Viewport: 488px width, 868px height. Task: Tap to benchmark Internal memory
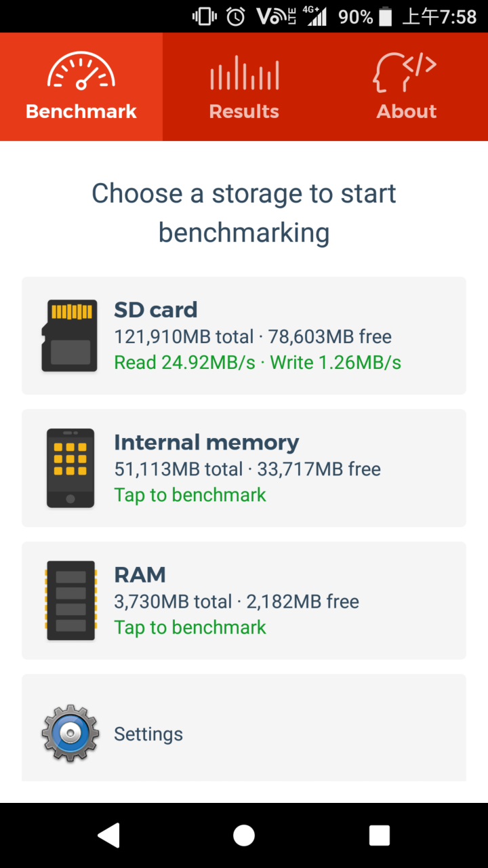(190, 495)
